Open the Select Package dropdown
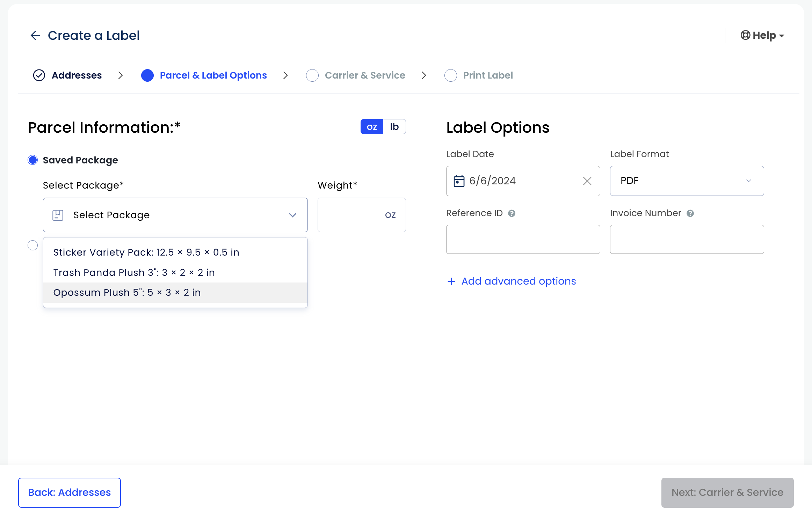 click(x=175, y=215)
